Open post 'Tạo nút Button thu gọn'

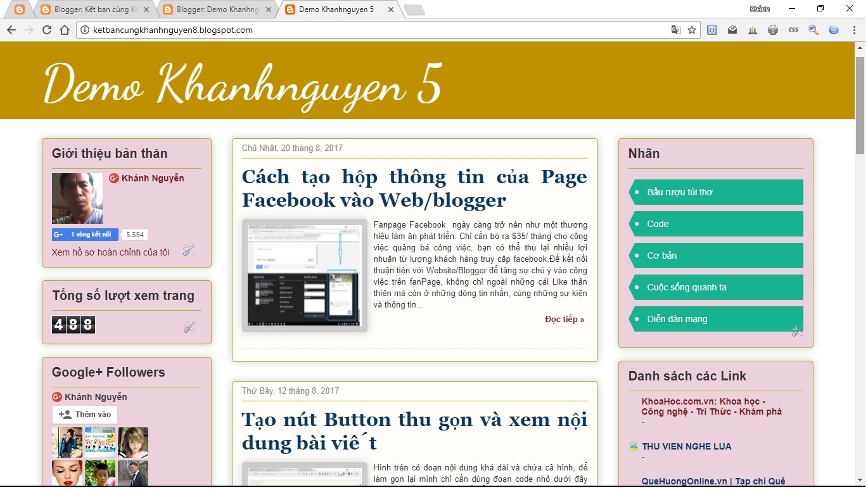coord(414,431)
